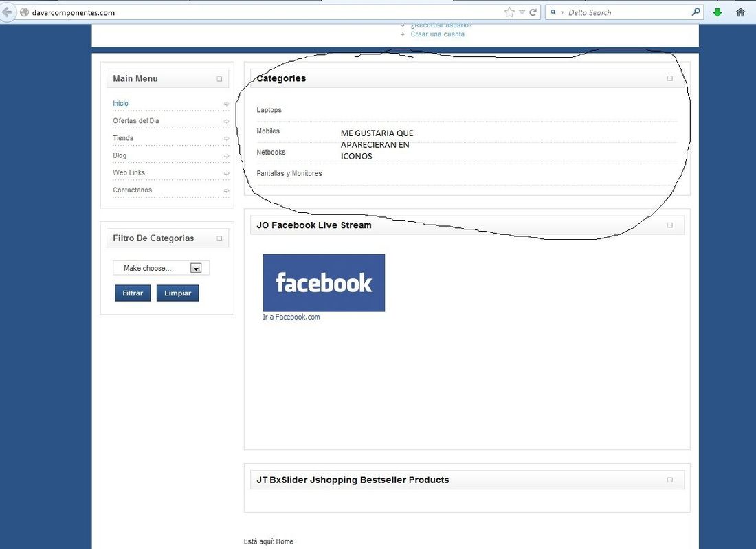
Task: Open Ofertas del Dia menu item
Action: point(136,120)
